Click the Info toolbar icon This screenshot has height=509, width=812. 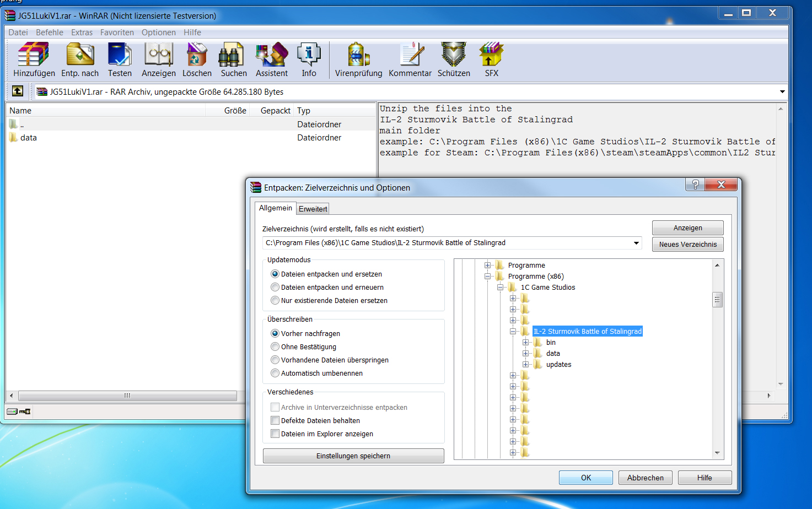point(309,55)
